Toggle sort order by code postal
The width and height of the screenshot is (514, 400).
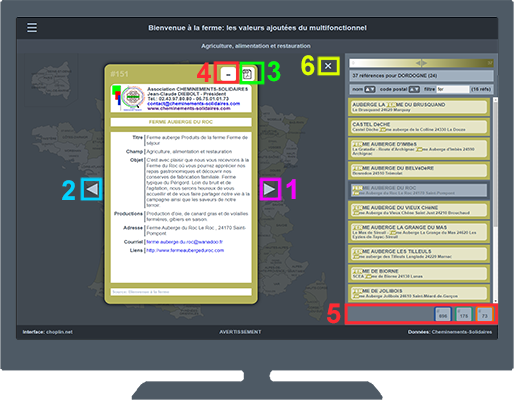pos(414,89)
